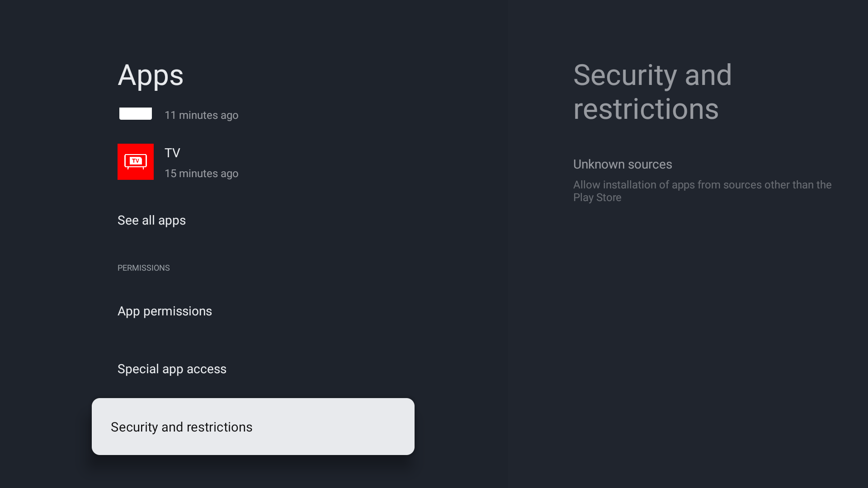This screenshot has width=868, height=488.
Task: Open See all apps
Action: click(151, 220)
